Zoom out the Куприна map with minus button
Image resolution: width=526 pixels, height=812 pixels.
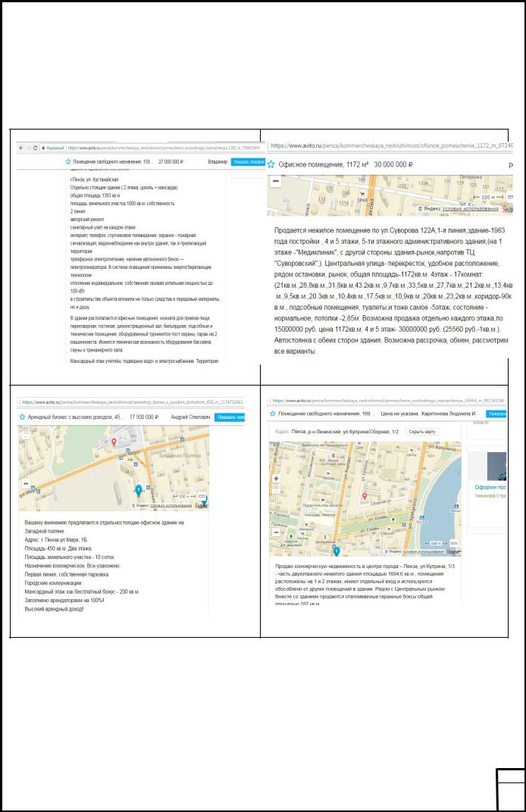[277, 532]
